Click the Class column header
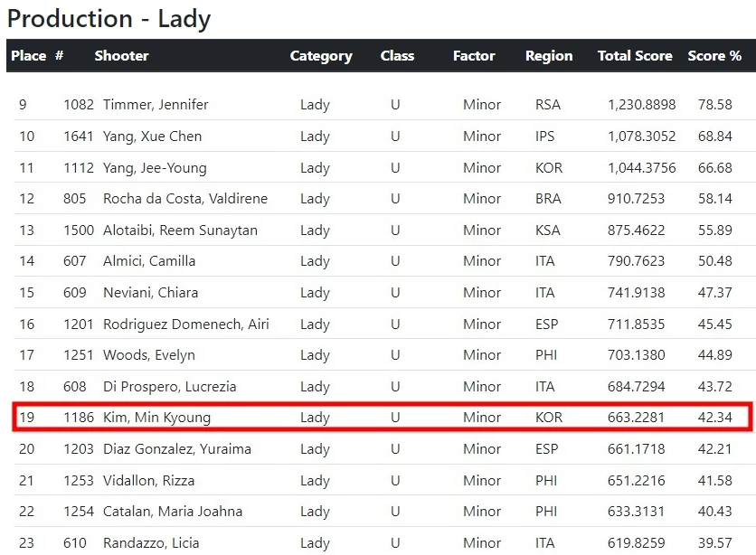756x555 pixels. 397,56
